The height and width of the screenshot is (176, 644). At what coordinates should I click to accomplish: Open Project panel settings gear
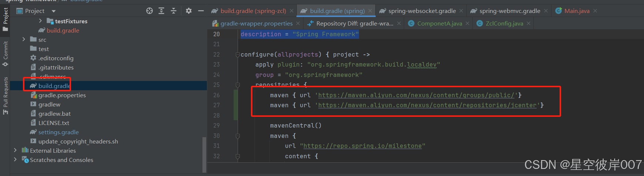(189, 11)
